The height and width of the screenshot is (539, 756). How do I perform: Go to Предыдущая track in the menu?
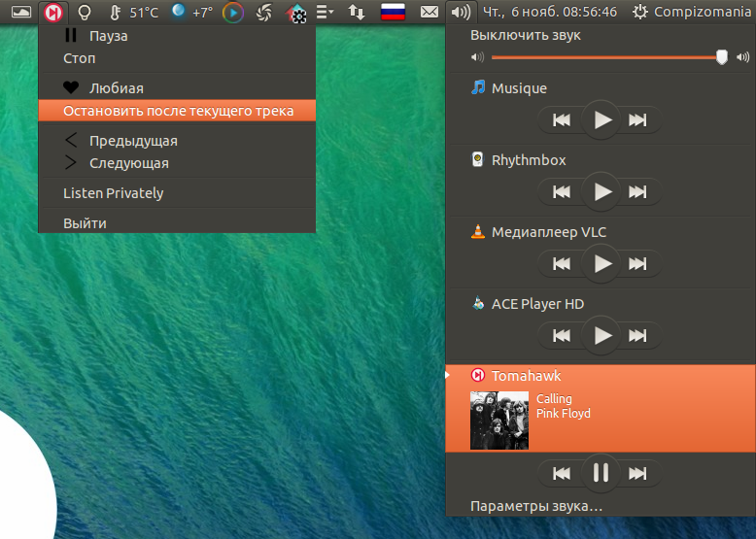click(x=177, y=141)
